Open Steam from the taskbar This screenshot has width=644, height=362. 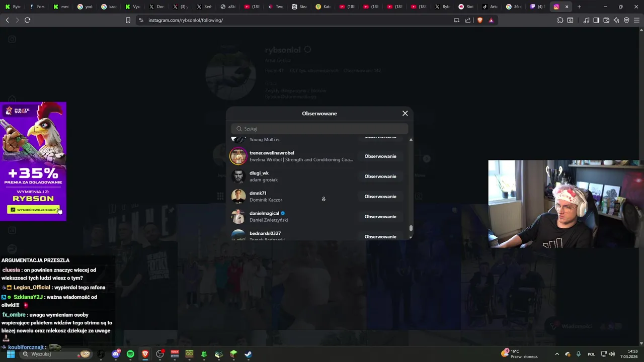[248, 354]
